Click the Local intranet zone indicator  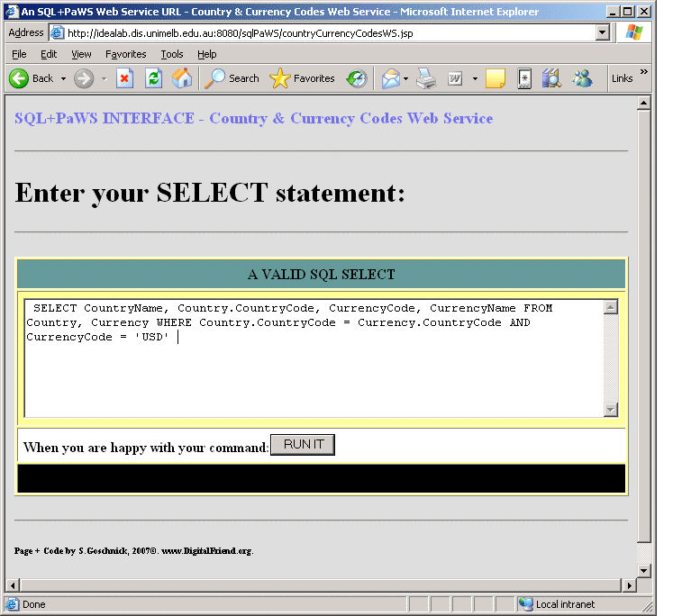556,604
